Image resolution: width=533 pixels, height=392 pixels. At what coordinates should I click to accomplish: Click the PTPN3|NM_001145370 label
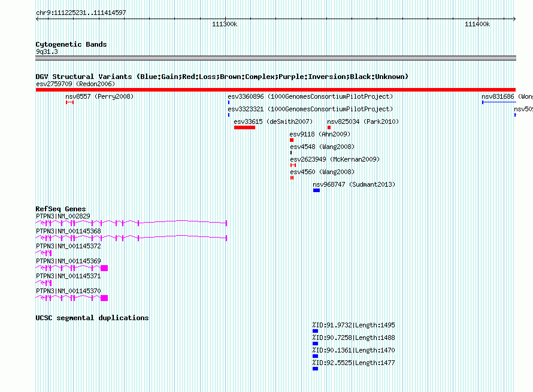click(69, 291)
